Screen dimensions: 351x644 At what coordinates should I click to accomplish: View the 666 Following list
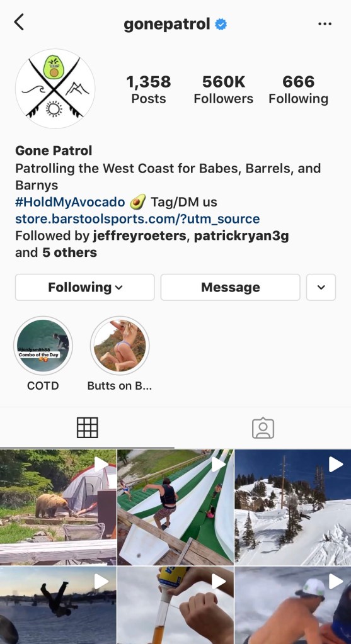[x=299, y=89]
